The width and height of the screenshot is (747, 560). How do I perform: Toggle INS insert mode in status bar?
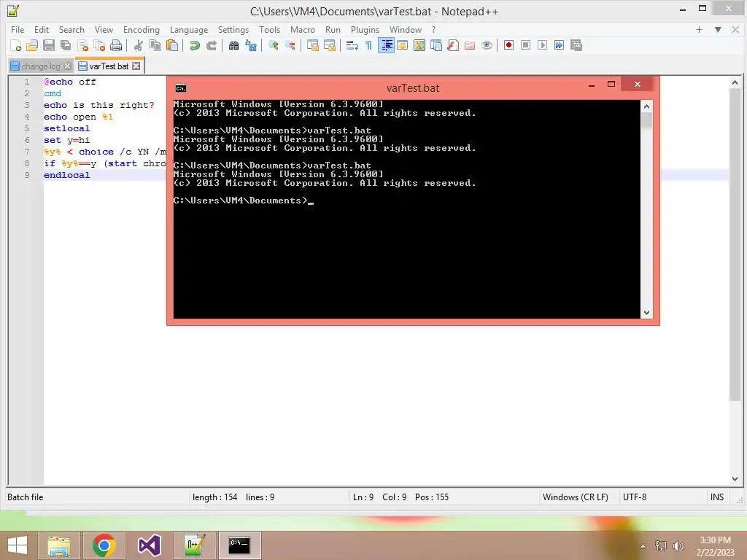[716, 497]
